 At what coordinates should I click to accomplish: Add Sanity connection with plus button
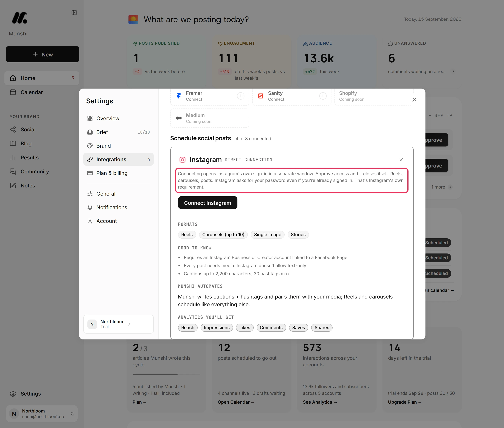[323, 96]
